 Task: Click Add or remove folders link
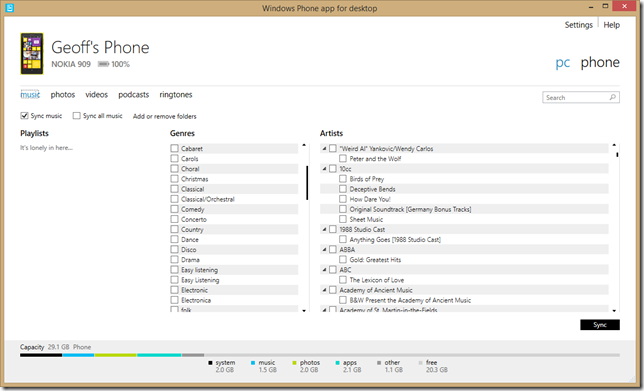point(165,116)
